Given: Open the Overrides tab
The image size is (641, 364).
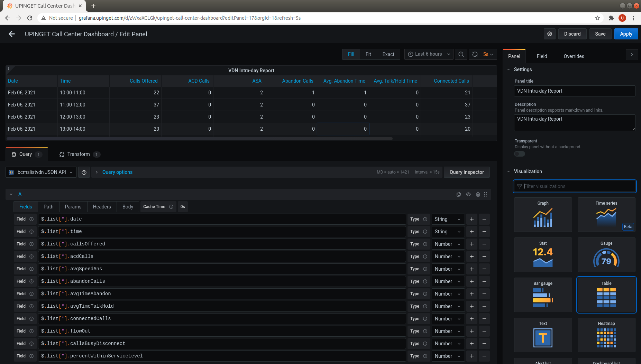Looking at the screenshot, I should click(574, 56).
